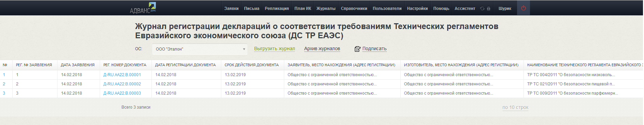Click registration date 14.02.2018 in row 3
Viewport: 644px width, 125px height.
(166, 93)
